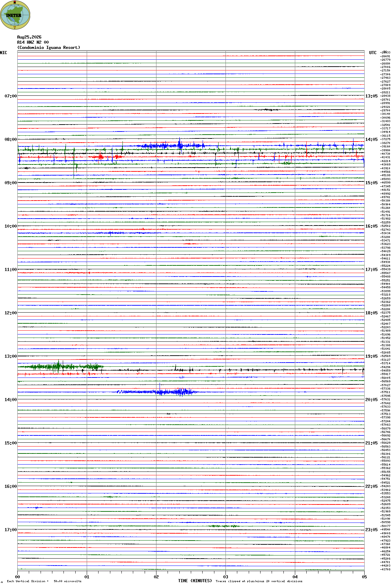Image resolution: width=392 pixels, height=586 pixels.
Task: Click the UTC timezone label
Action: (x=373, y=53)
